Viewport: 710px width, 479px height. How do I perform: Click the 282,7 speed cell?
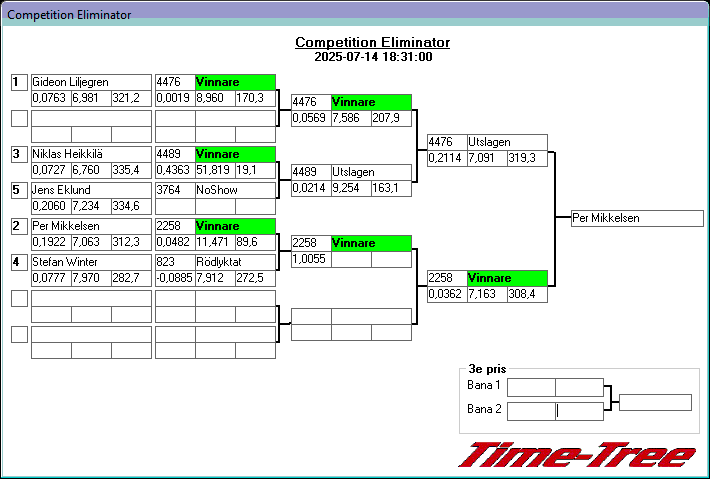131,278
